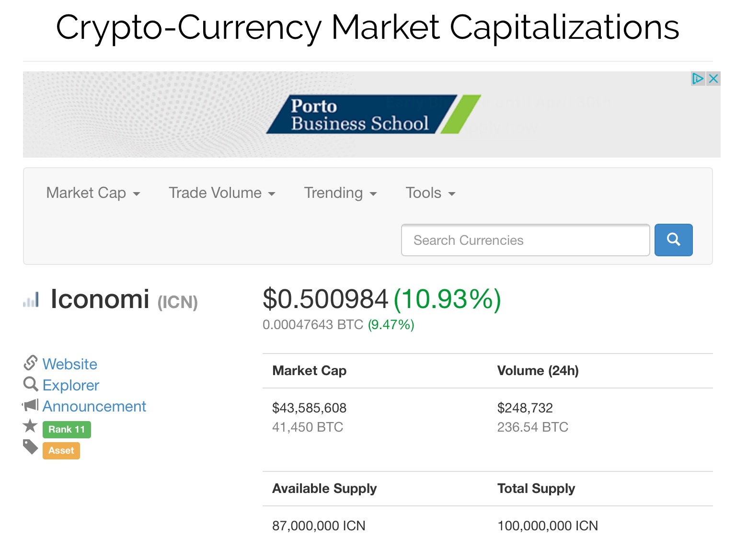Open the Announcement link

(x=94, y=406)
